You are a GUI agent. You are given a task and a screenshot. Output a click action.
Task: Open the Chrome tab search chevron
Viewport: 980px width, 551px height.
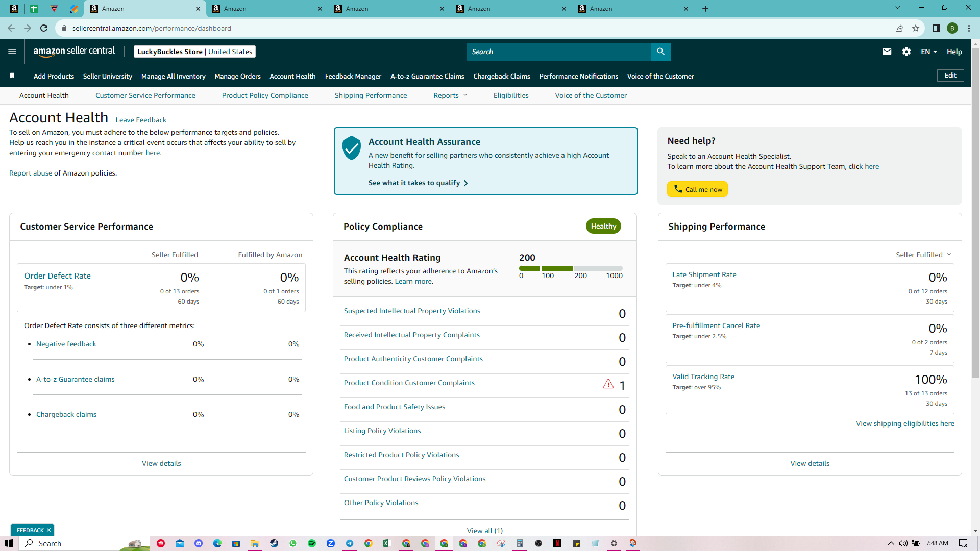coord(898,8)
